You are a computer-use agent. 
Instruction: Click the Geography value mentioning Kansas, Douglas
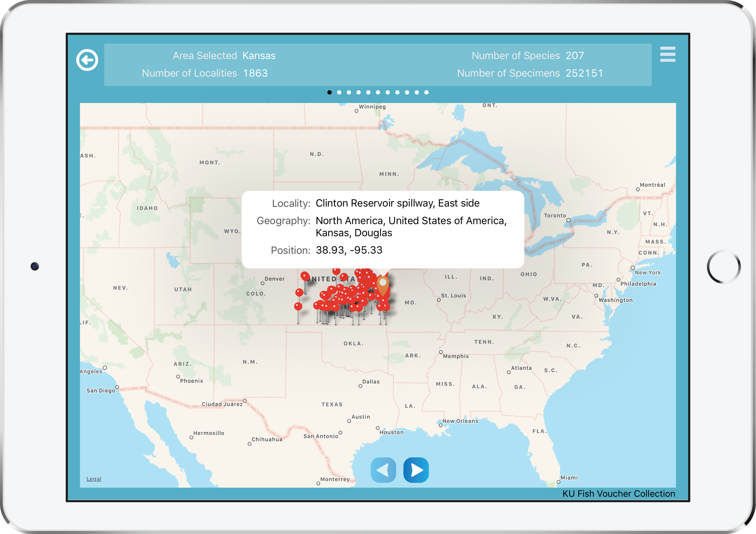(x=411, y=227)
